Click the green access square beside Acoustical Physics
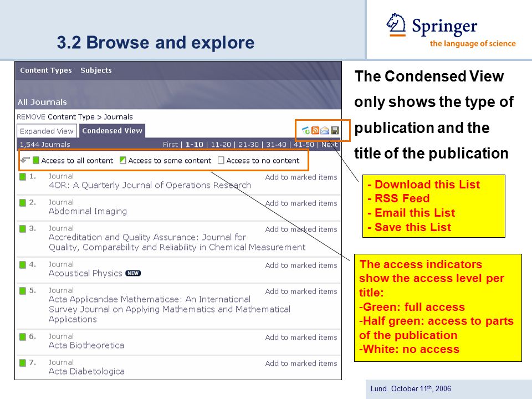This screenshot has width=532, height=399. pos(23,265)
